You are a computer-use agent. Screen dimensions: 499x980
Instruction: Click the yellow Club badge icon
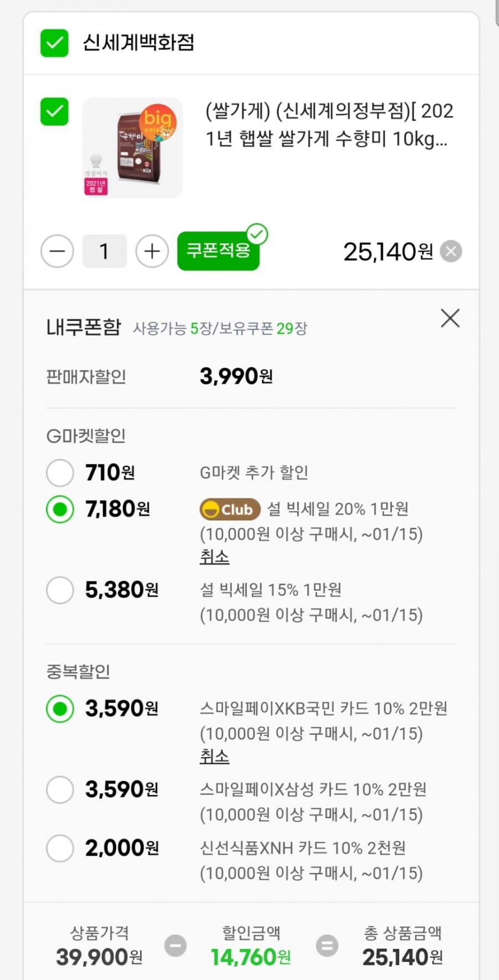pyautogui.click(x=230, y=509)
